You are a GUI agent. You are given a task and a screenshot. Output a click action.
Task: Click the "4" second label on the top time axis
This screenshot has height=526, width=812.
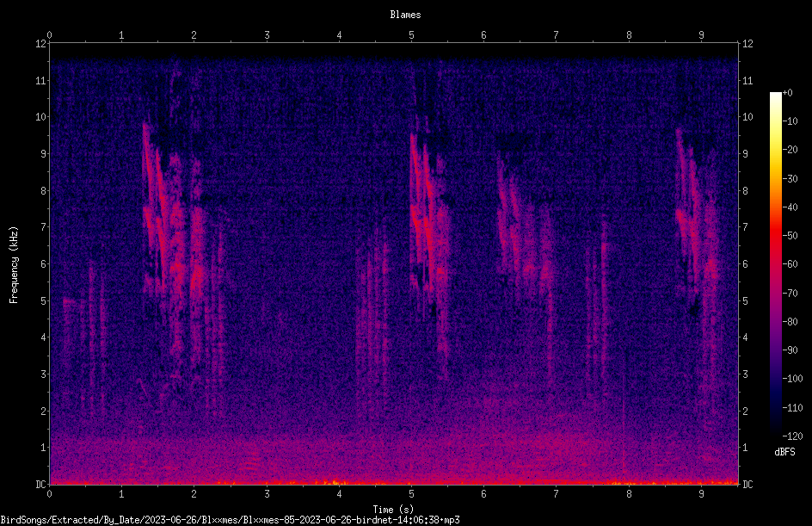[x=339, y=35]
